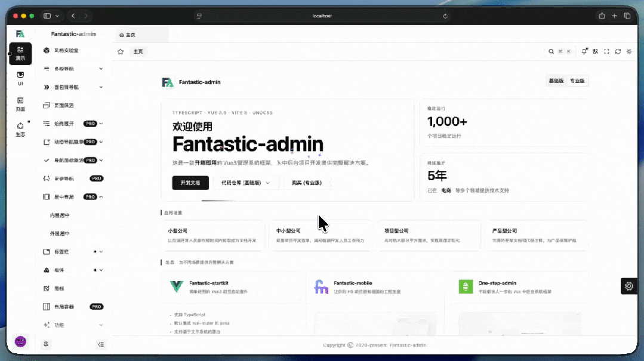This screenshot has height=361, width=644.
Task: Click the browser share icon
Action: click(x=602, y=16)
